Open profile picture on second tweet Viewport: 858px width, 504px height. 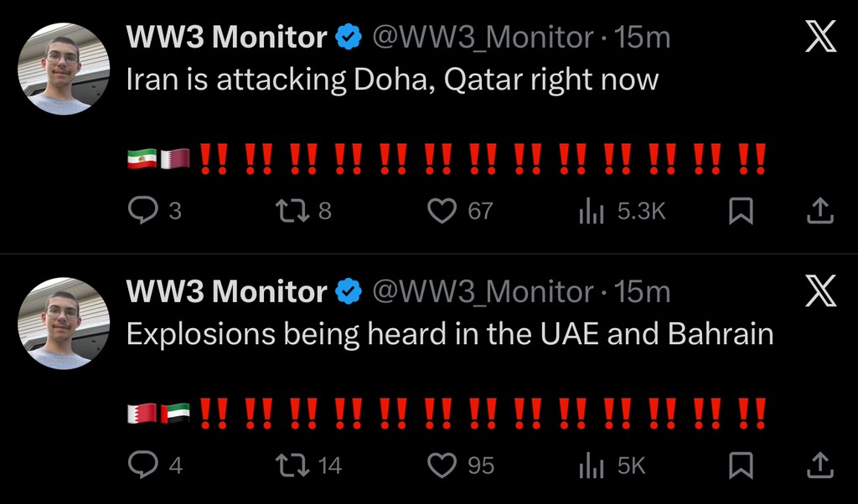tap(64, 323)
